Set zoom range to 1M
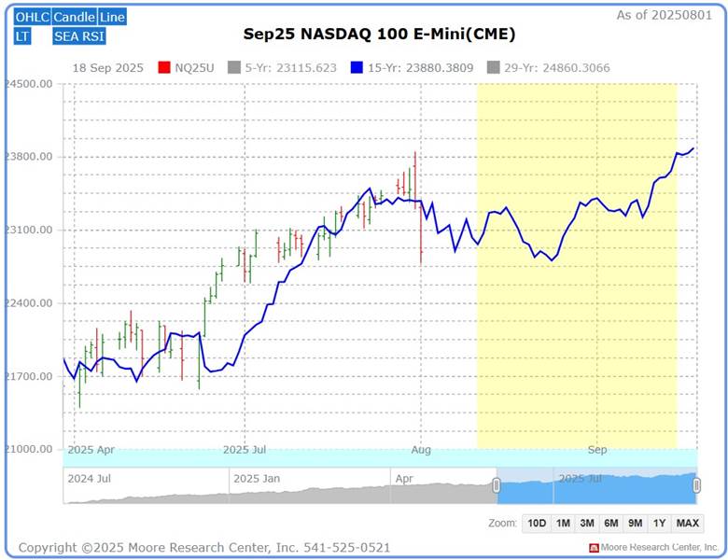728x560 pixels. point(563,524)
